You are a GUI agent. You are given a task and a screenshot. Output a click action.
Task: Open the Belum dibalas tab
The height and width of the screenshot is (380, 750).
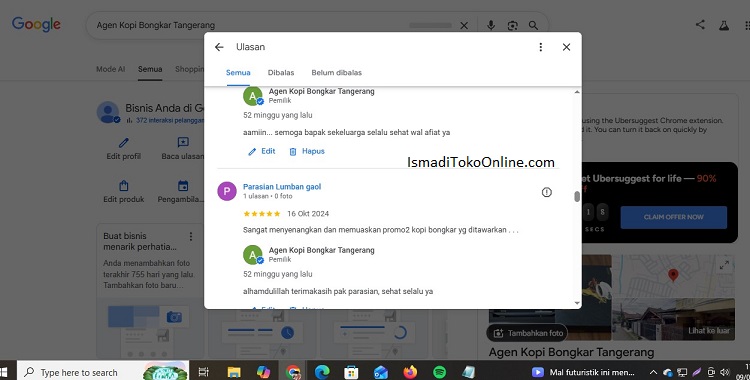click(x=336, y=73)
